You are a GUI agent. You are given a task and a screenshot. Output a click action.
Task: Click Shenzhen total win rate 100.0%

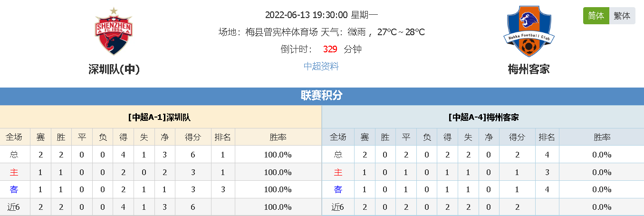[278, 155]
